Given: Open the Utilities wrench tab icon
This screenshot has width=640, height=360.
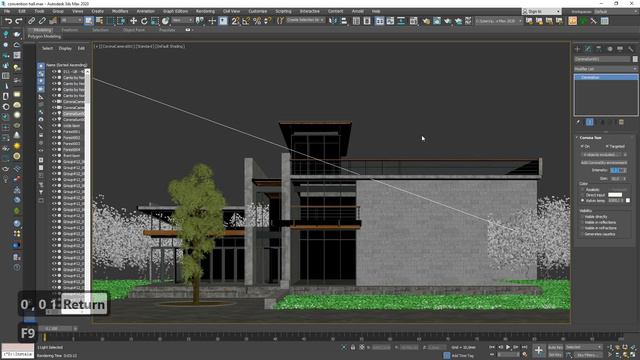Looking at the screenshot, I should [631, 49].
